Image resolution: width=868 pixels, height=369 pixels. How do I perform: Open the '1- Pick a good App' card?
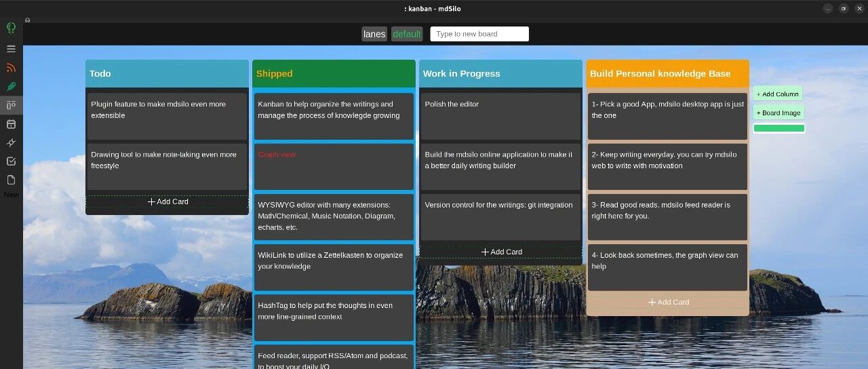[668, 117]
